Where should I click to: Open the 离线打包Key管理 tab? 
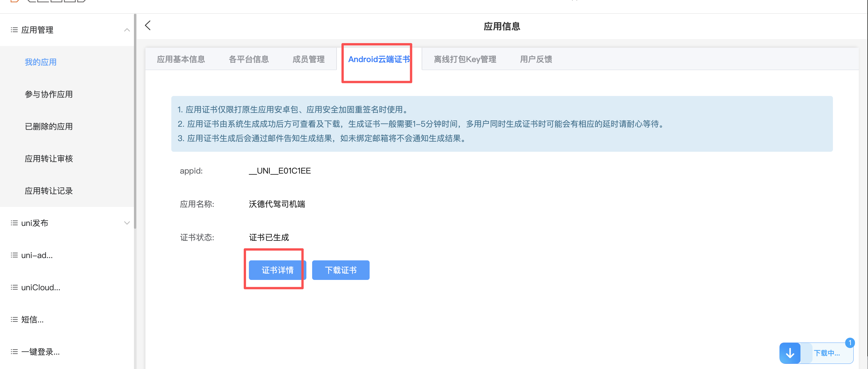[465, 59]
